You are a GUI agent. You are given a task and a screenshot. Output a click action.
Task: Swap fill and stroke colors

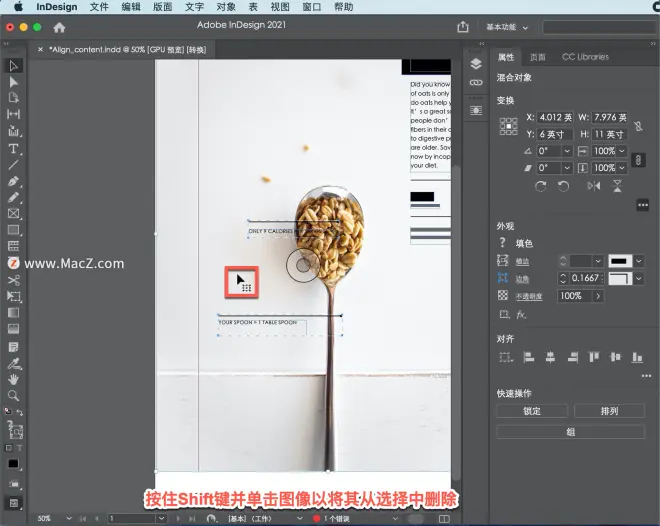(x=19, y=413)
